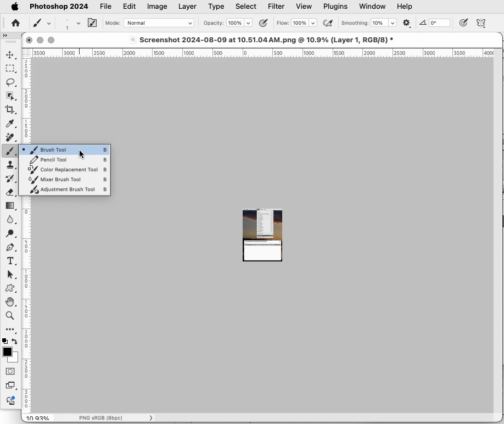This screenshot has width=504, height=424.
Task: Enable airbrush-style build-up effects
Action: click(x=328, y=23)
